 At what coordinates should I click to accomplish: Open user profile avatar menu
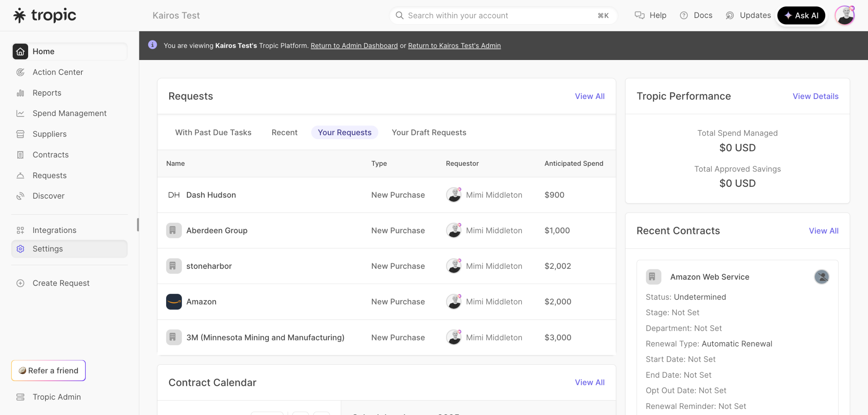(844, 16)
